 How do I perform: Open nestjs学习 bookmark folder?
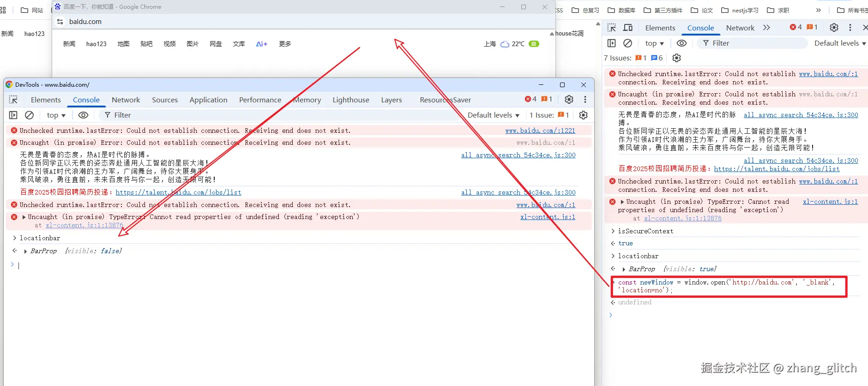pos(740,10)
